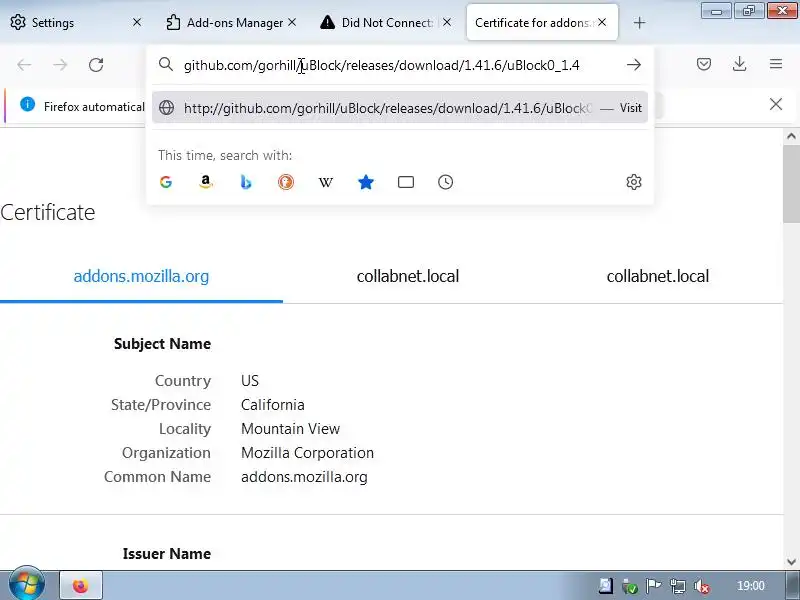Viewport: 800px width, 600px height.
Task: Click the California state value
Action: click(272, 405)
